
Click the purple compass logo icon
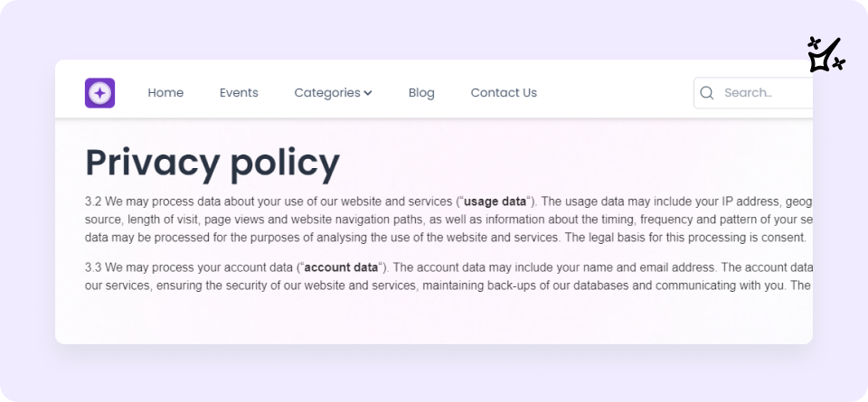tap(99, 93)
